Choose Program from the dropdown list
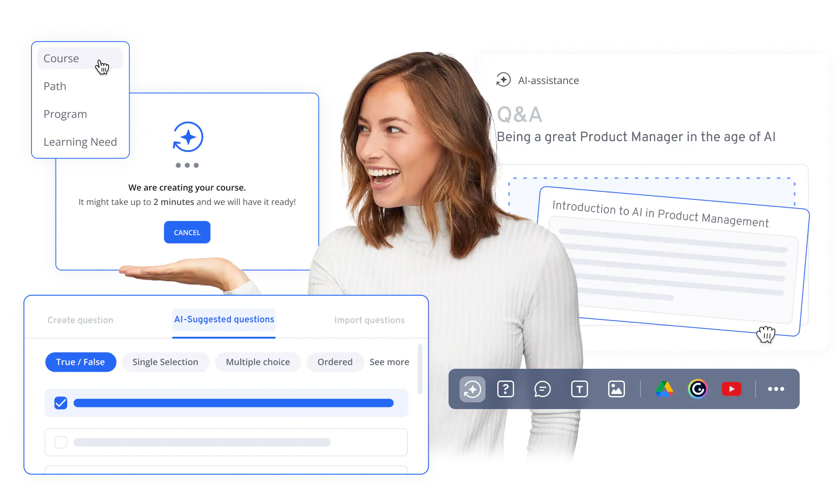Image resolution: width=840 pixels, height=504 pixels. pos(65,114)
